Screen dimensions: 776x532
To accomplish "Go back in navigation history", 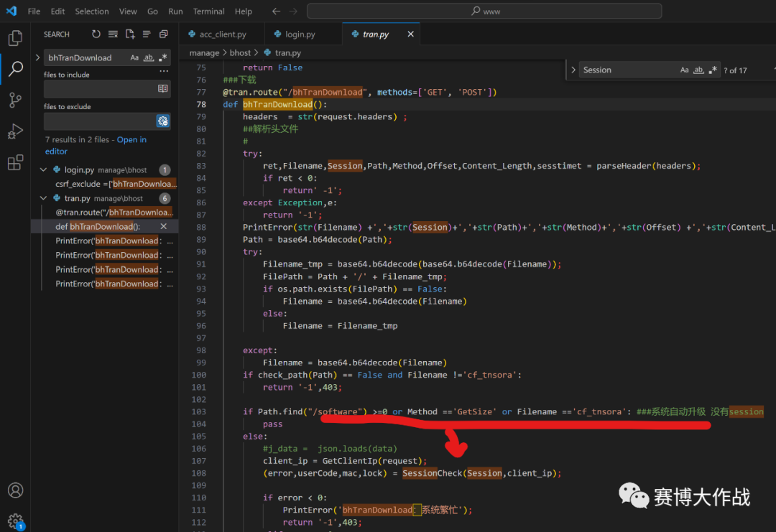I will click(276, 11).
